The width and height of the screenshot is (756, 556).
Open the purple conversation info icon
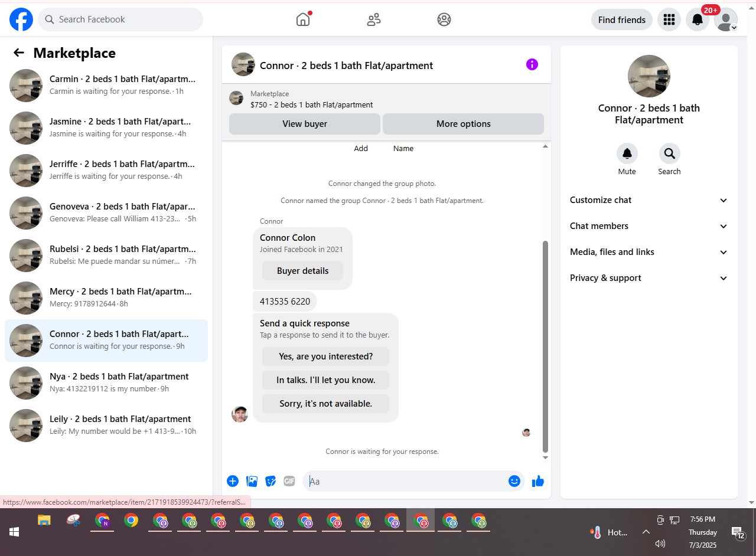532,64
